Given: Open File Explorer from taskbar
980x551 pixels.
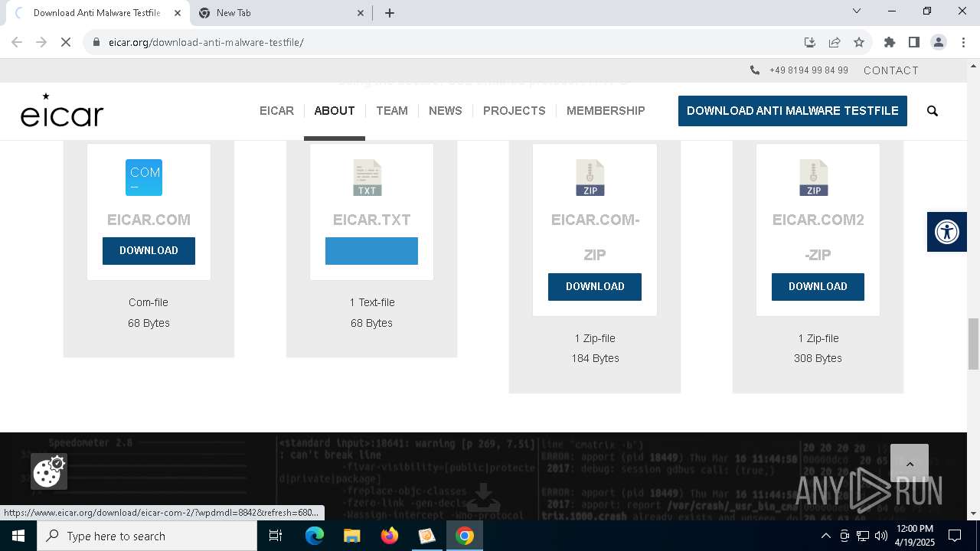Looking at the screenshot, I should point(351,536).
